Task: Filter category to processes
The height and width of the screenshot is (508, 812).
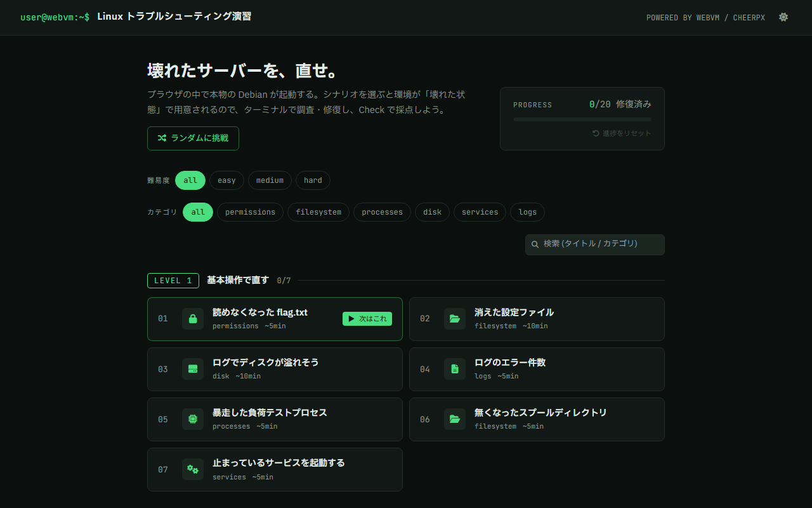Action: point(382,212)
